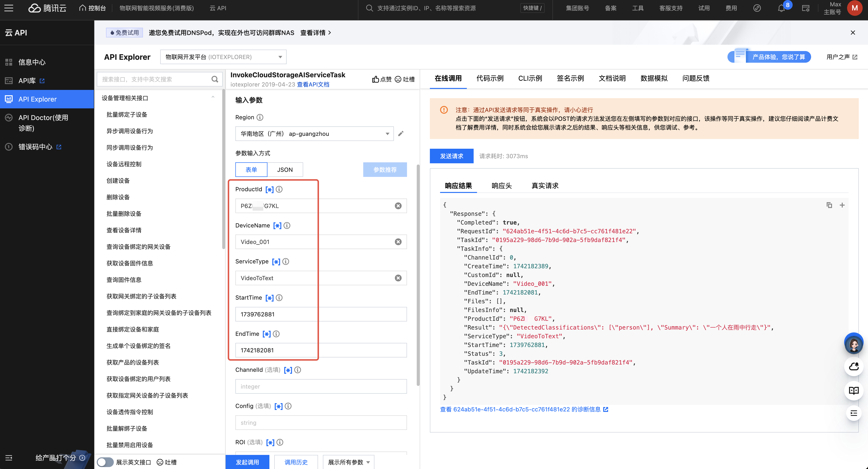Open the notification bell icon
868x469 pixels.
[781, 9]
